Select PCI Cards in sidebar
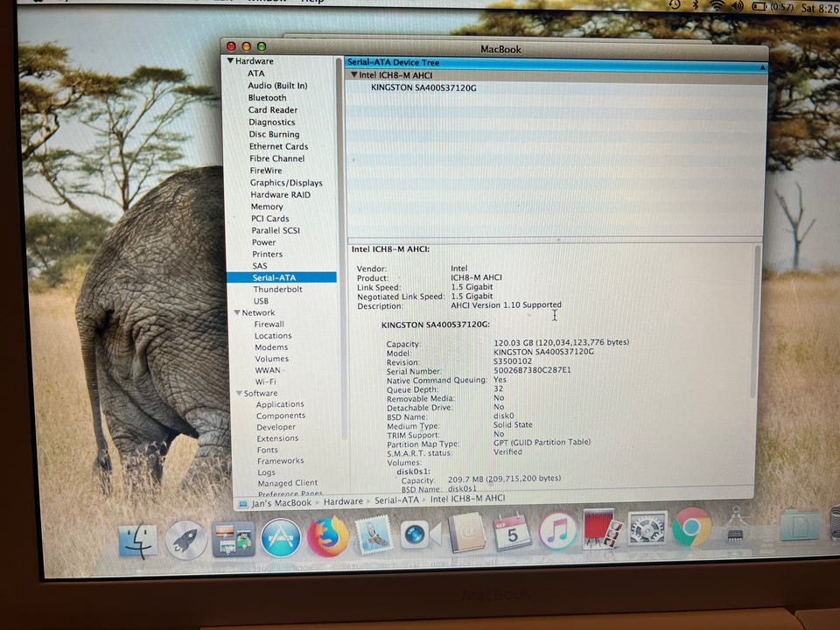 click(x=270, y=219)
